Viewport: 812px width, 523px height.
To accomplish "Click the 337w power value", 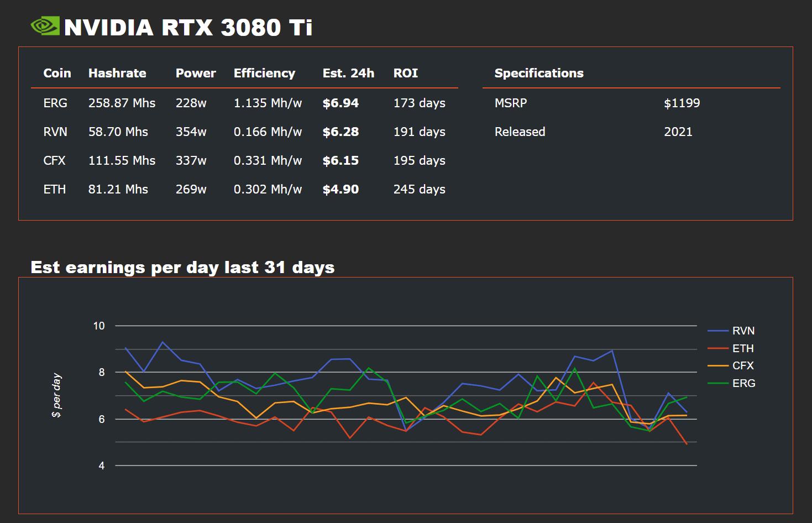I will 191,160.
